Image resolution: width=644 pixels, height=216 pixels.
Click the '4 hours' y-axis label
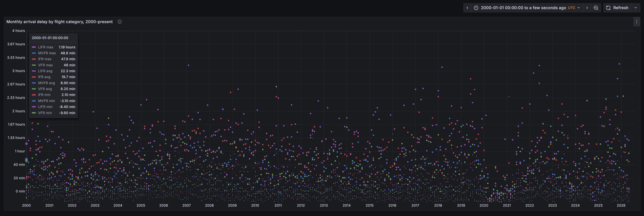(19, 31)
